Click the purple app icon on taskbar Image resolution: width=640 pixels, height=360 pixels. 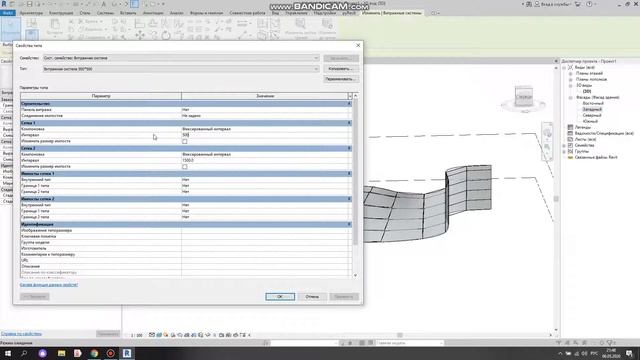[42, 353]
